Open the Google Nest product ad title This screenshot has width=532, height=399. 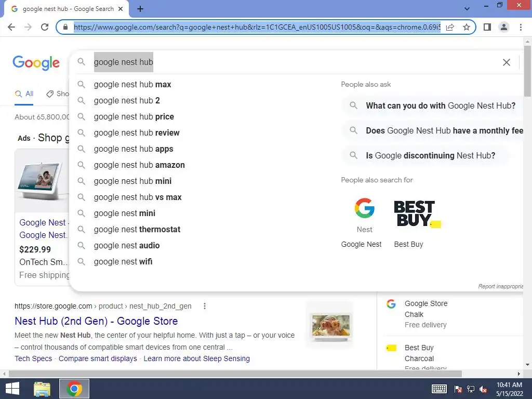pyautogui.click(x=44, y=229)
